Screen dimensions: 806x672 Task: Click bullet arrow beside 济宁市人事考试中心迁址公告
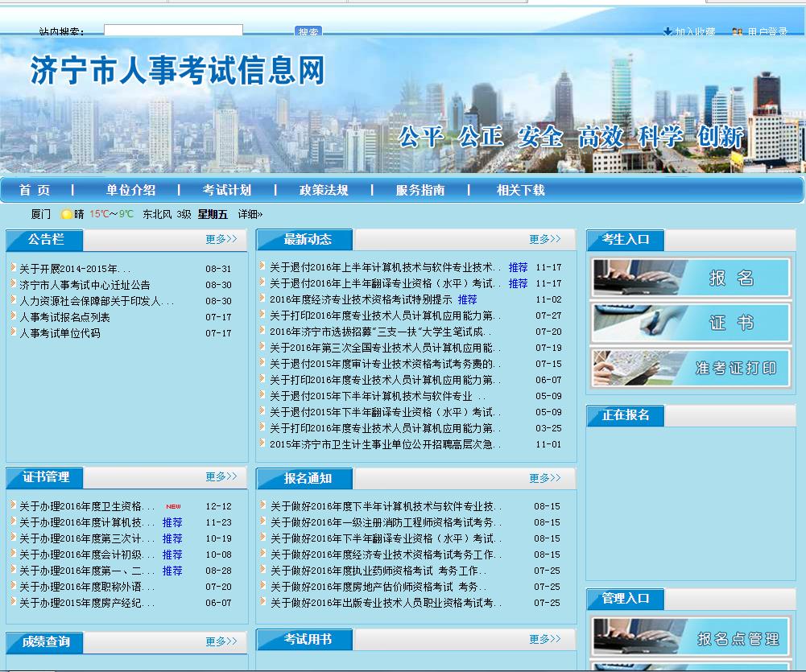pyautogui.click(x=14, y=283)
